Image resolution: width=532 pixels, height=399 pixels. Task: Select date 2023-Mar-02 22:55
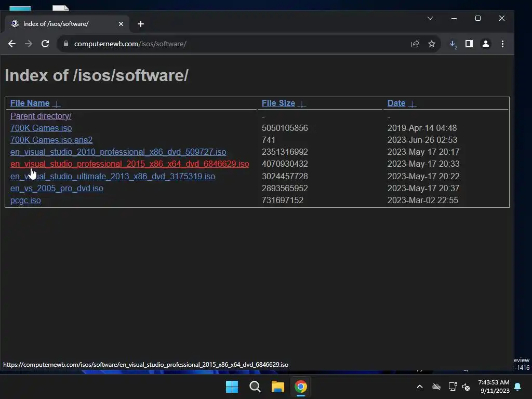[x=423, y=200]
